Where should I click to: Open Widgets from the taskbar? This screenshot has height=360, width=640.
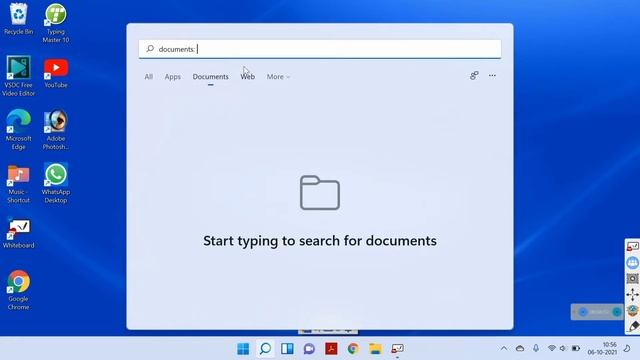(287, 349)
